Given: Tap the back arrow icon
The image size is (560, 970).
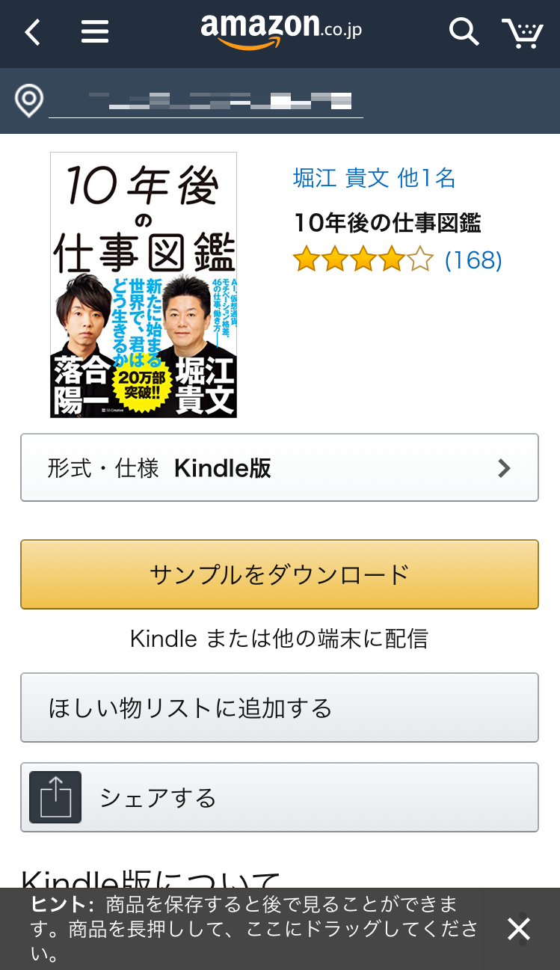Looking at the screenshot, I should pyautogui.click(x=32, y=32).
